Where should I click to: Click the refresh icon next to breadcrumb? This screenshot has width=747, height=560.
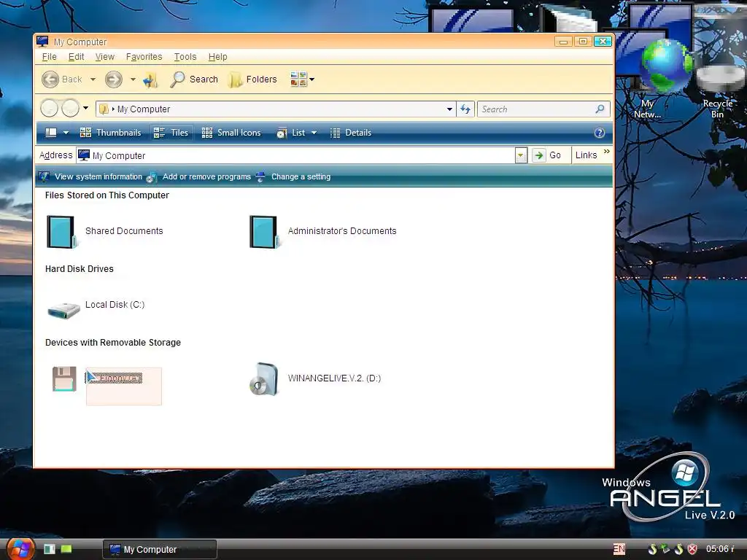point(465,109)
